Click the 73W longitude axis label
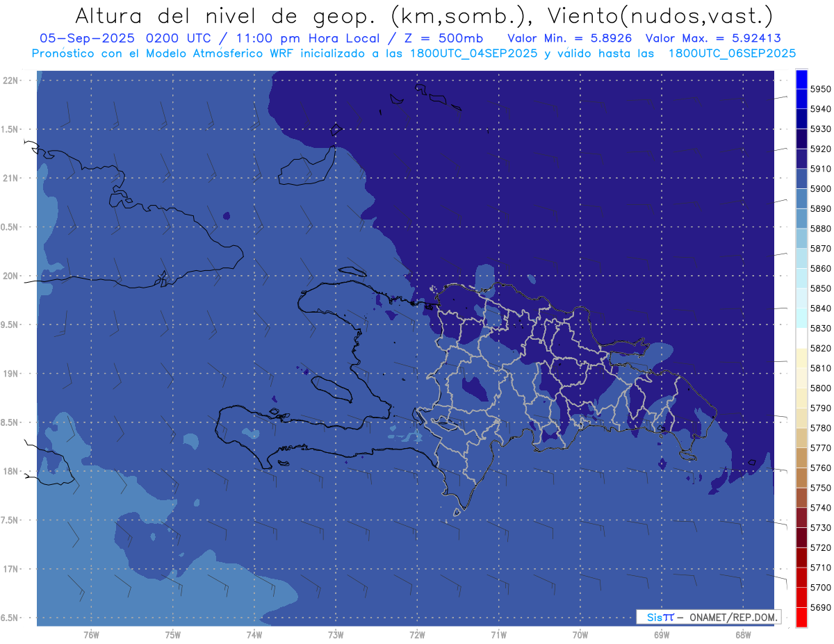This screenshot has width=834, height=644. (x=336, y=635)
